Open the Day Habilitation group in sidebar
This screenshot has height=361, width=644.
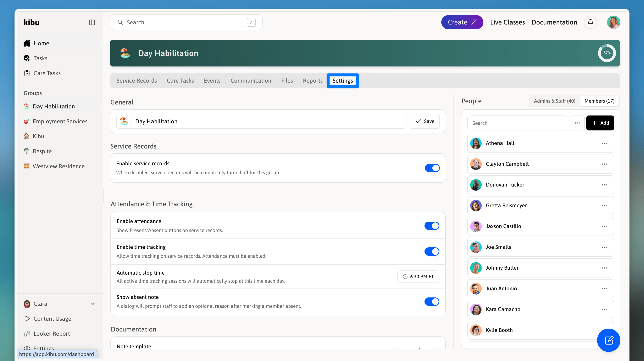(x=54, y=106)
